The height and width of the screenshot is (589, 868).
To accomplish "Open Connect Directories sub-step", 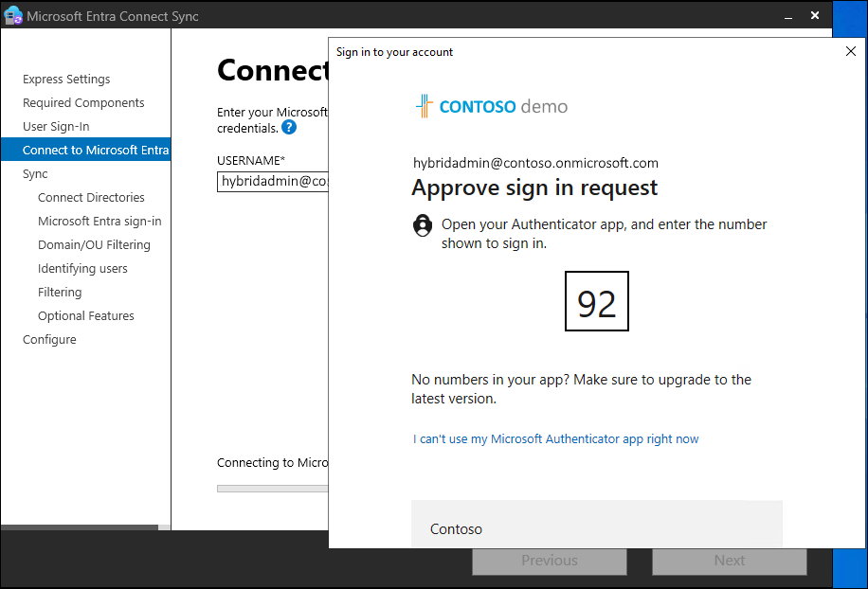I will tap(91, 198).
